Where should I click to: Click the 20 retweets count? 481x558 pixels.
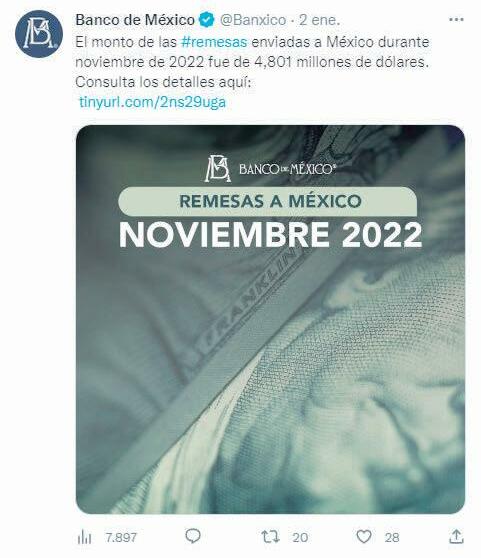coord(300,537)
